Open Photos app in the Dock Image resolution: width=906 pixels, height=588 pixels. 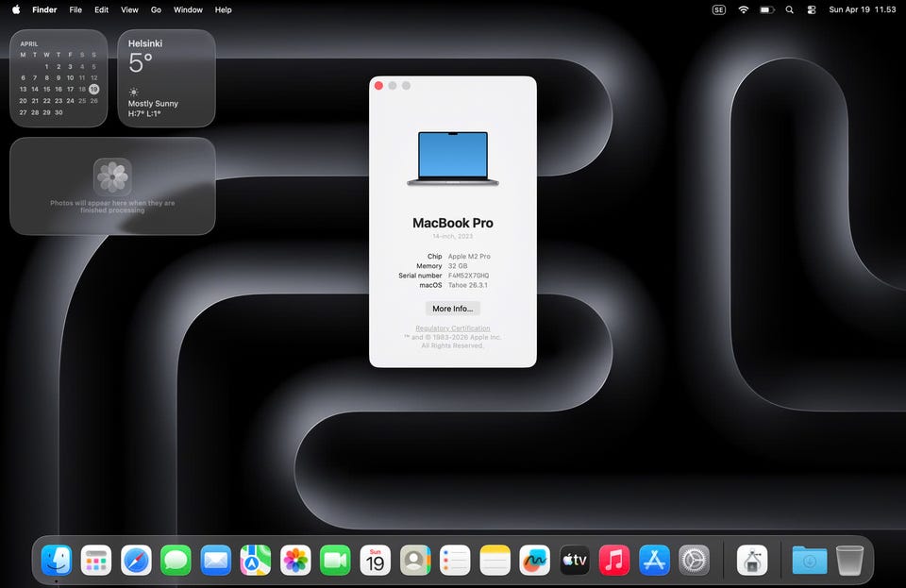pos(295,560)
